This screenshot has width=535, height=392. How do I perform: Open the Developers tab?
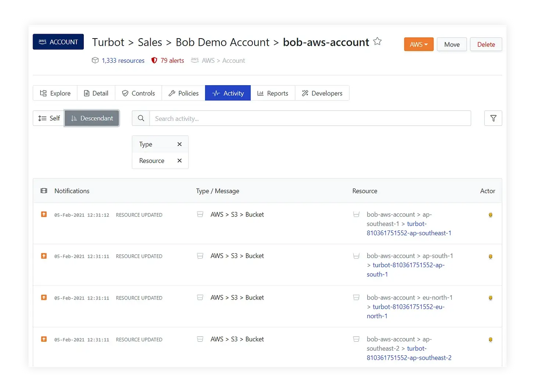pos(322,93)
